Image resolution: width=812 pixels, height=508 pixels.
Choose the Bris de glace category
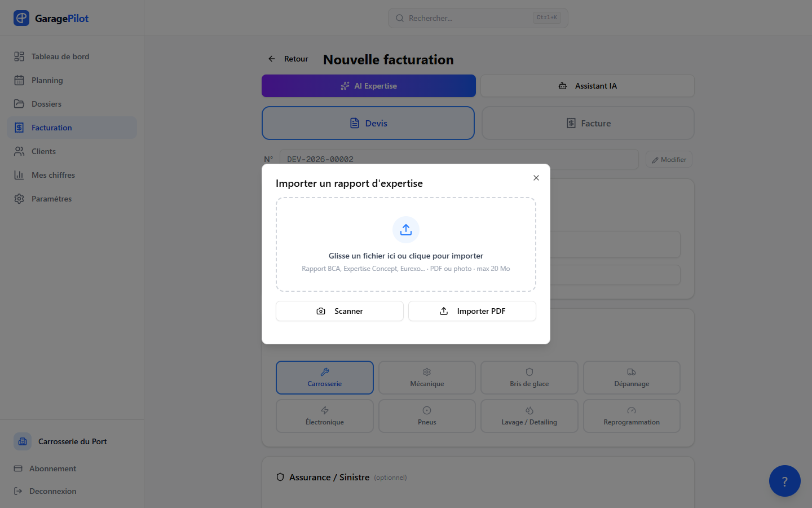[x=529, y=378]
